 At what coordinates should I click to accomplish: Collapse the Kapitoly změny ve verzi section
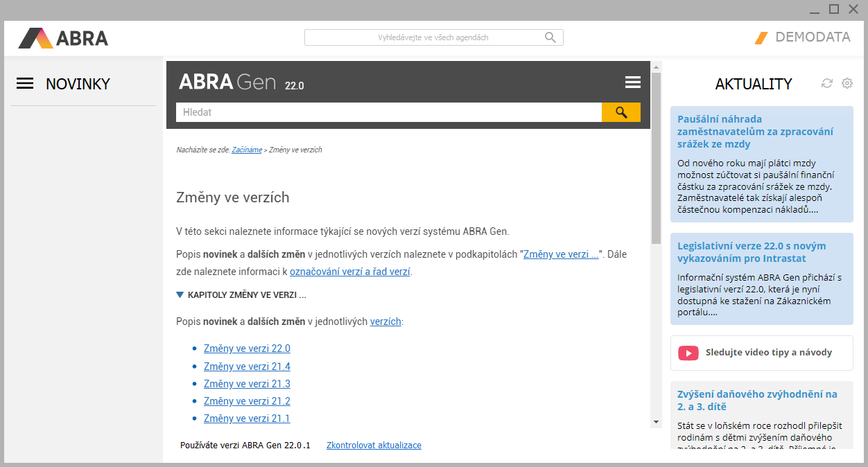click(180, 295)
